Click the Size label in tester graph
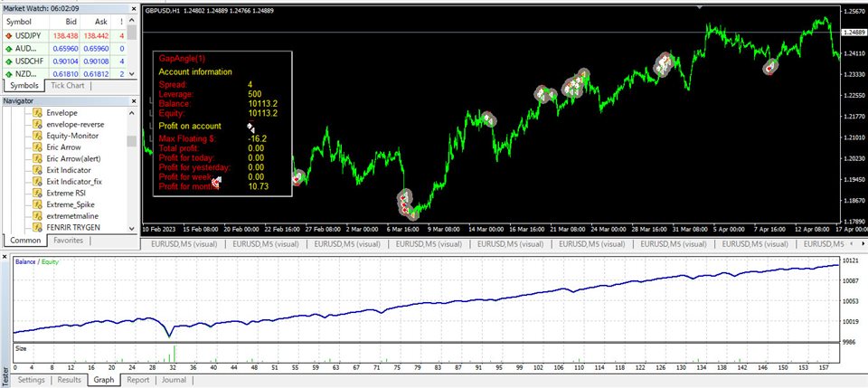Screen dimensions: 868x388 pos(21,349)
